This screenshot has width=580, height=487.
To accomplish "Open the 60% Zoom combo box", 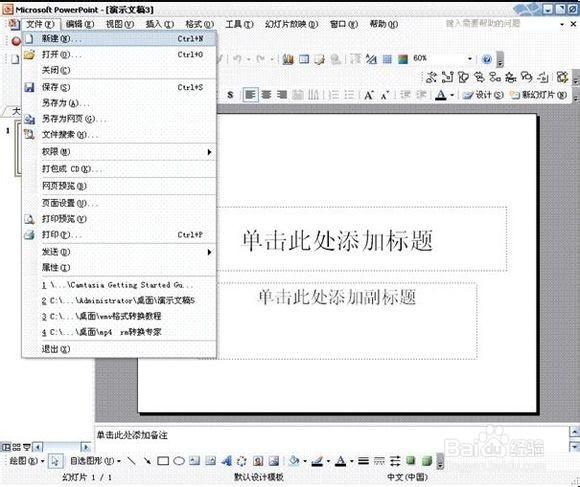I will [x=442, y=58].
